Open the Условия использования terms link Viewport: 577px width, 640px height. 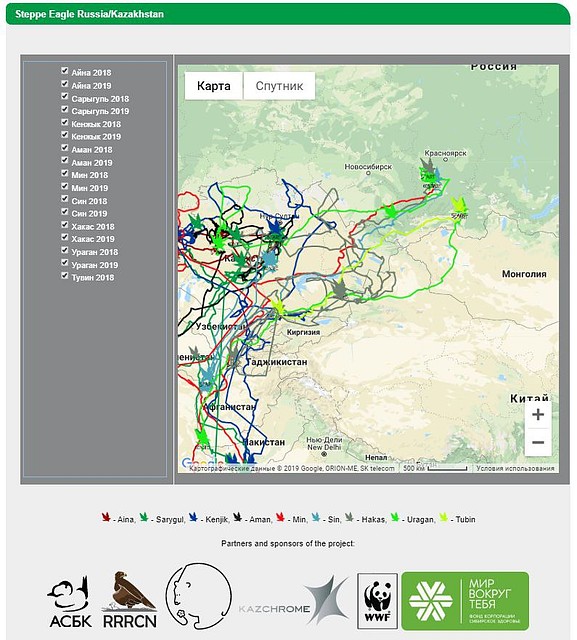515,468
